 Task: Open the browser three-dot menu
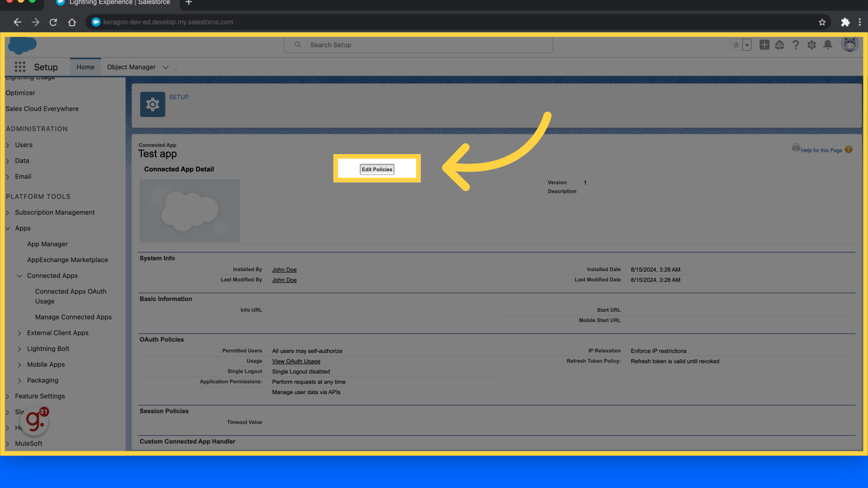pos(860,22)
